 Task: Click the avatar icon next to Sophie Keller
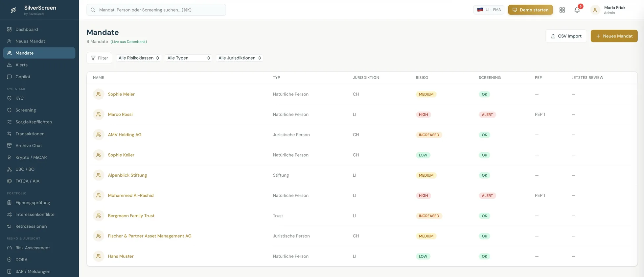click(x=99, y=155)
